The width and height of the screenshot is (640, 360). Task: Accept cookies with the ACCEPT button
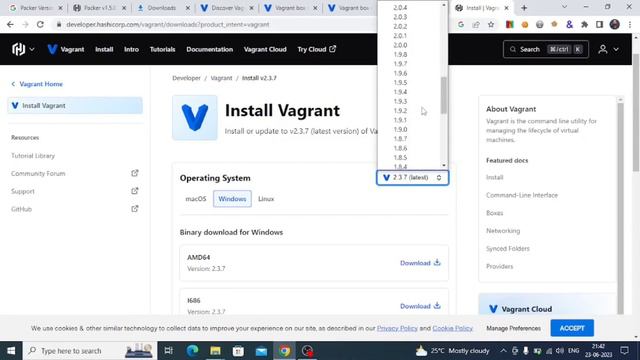572,328
